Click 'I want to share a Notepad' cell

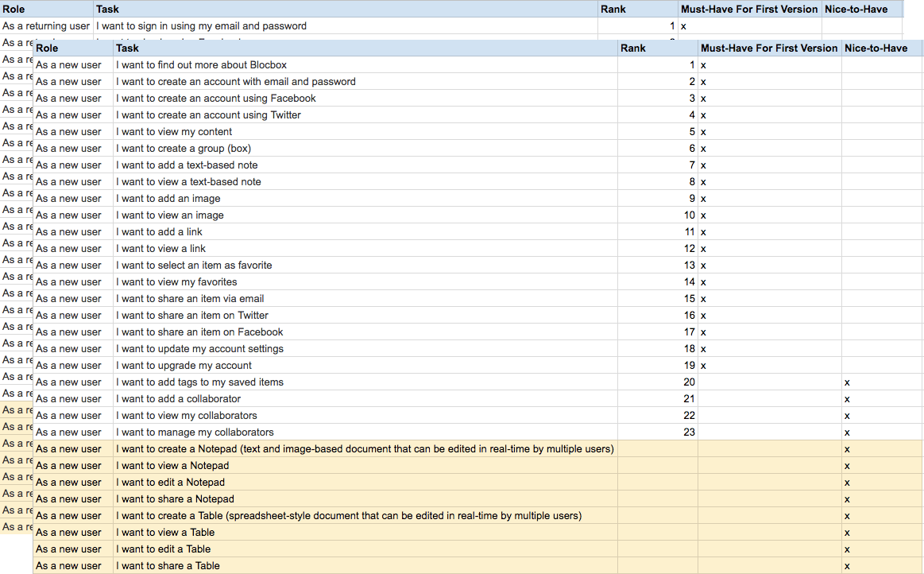point(365,499)
